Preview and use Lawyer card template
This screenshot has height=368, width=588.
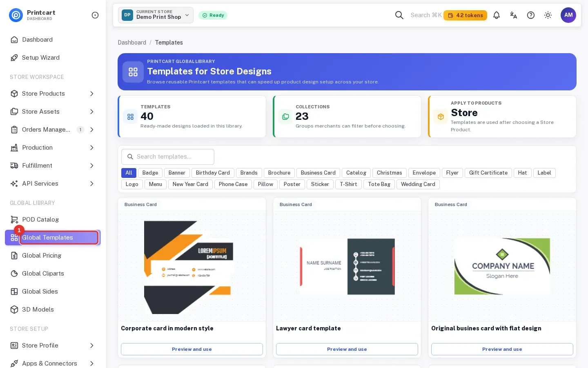point(347,349)
